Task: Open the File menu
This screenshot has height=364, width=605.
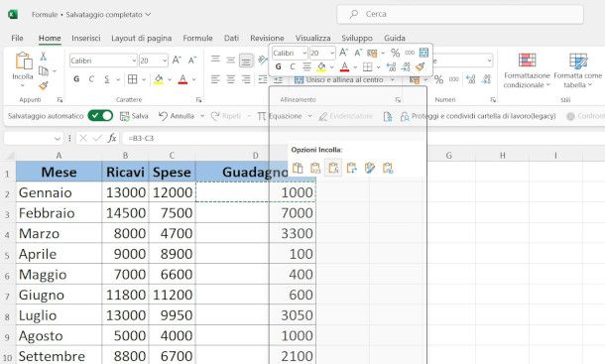Action: click(x=17, y=38)
